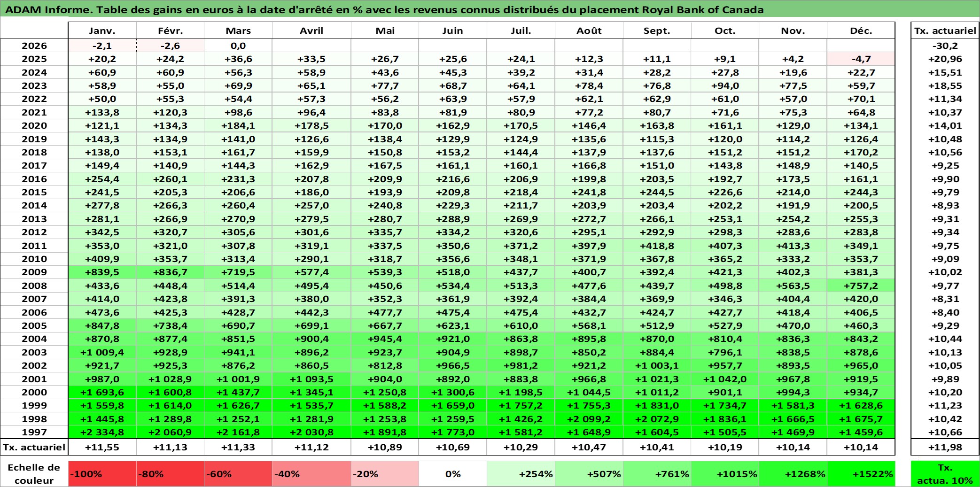Click the actuarial rate +11,23 for 1999
The width and height of the screenshot is (980, 487).
click(x=945, y=406)
